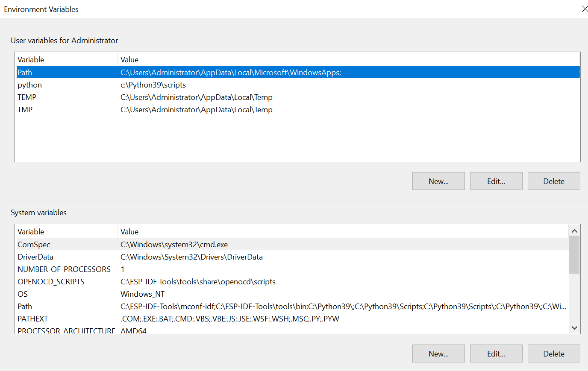Sort system variables by the Value column header
The height and width of the screenshot is (371, 588).
(x=214, y=231)
